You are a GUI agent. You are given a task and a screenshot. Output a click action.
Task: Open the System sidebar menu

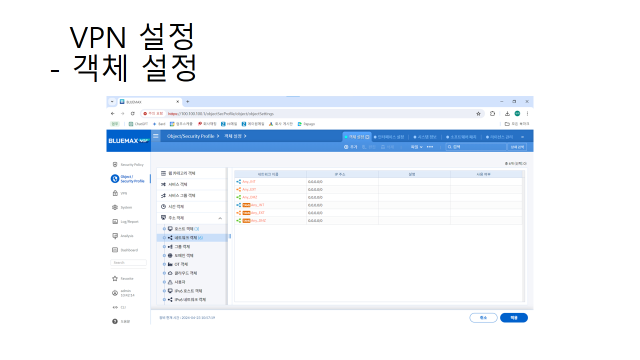(x=122, y=207)
